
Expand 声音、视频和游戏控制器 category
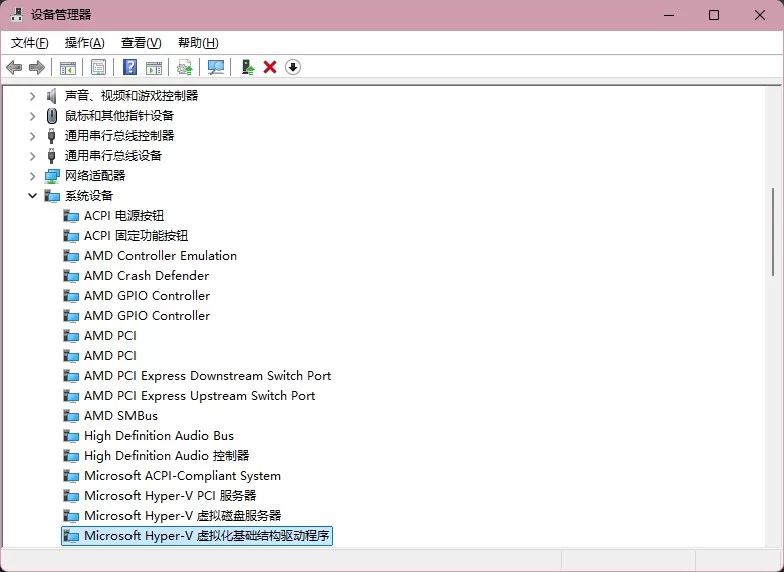click(x=32, y=96)
